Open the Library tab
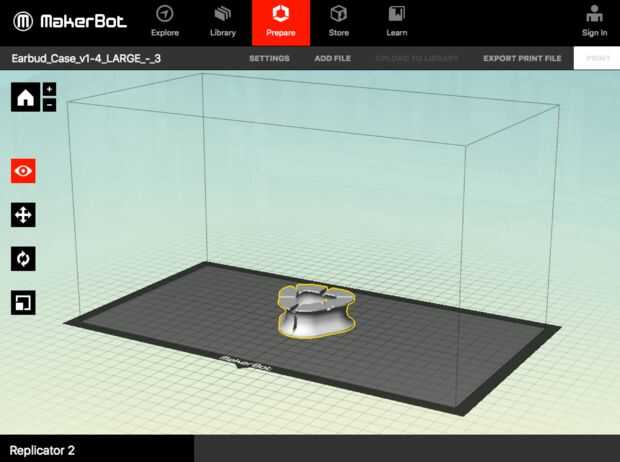 (223, 22)
